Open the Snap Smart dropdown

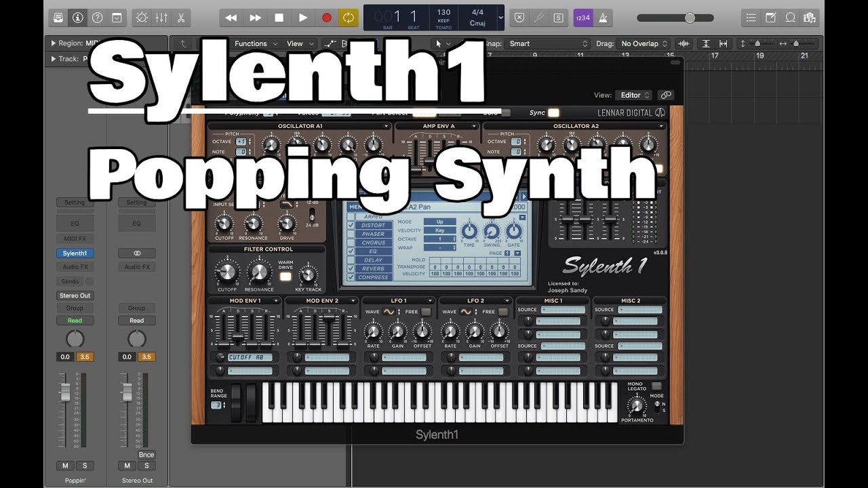pos(548,43)
